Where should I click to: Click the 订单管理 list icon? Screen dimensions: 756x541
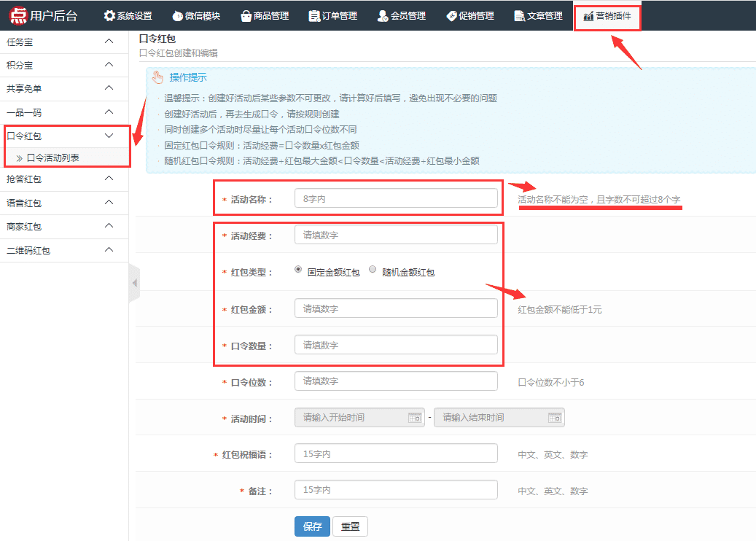coord(314,16)
